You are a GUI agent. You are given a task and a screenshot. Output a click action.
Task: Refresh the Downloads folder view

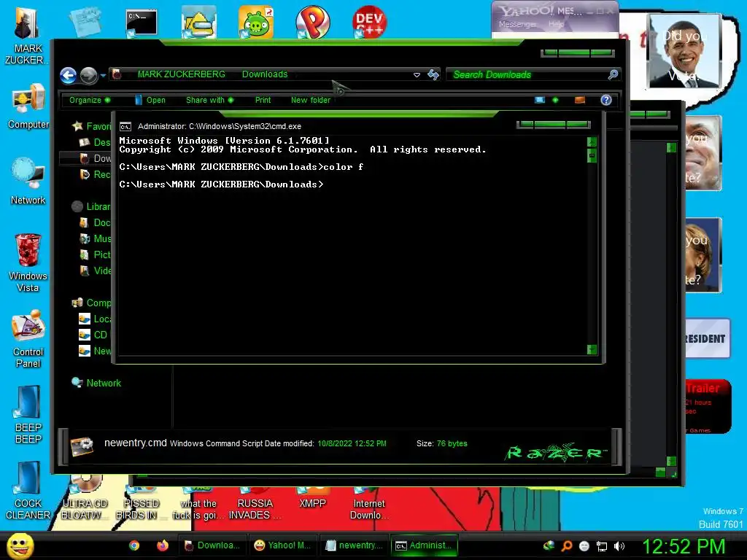433,74
